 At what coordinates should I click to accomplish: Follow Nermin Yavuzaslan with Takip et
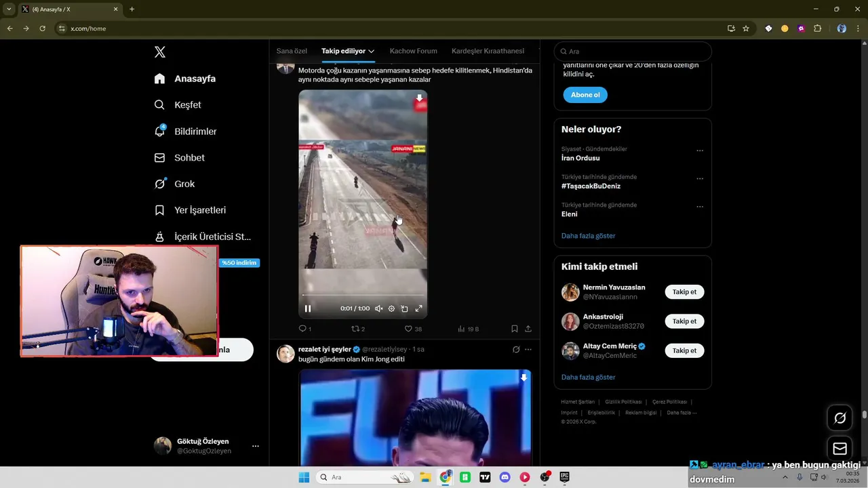684,292
